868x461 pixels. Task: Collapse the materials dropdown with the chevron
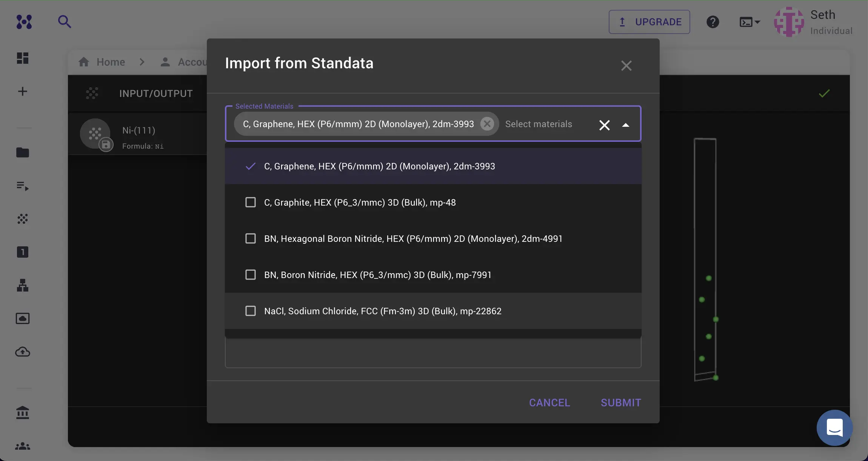(626, 125)
